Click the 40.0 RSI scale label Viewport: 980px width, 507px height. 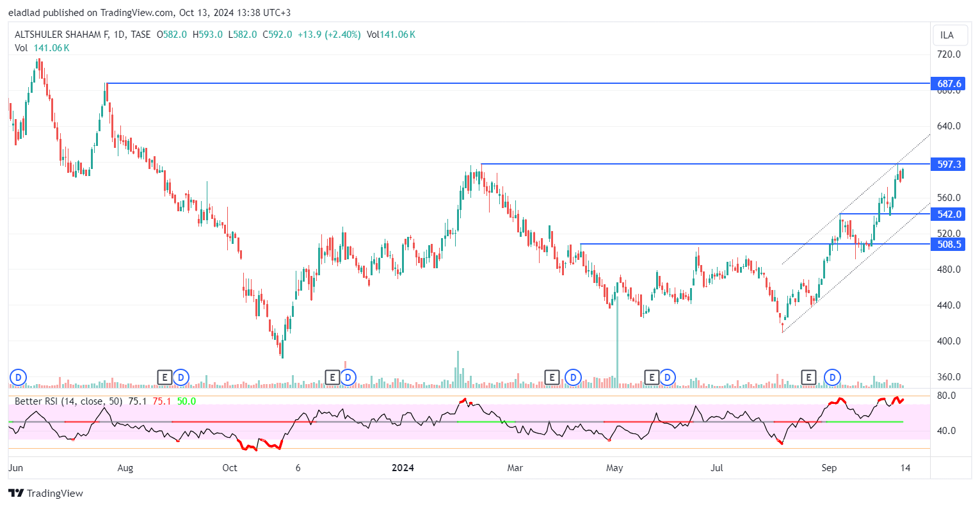click(946, 431)
